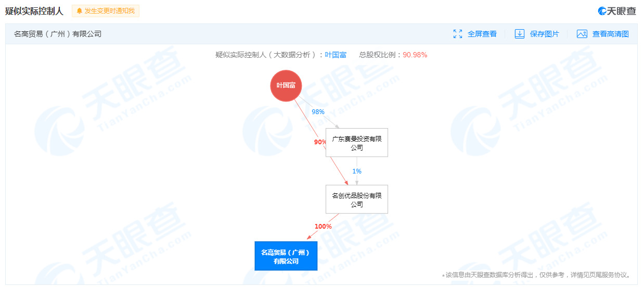The width and height of the screenshot is (644, 287).
Task: Open the 天眼查 logo at top right
Action: pyautogui.click(x=617, y=11)
